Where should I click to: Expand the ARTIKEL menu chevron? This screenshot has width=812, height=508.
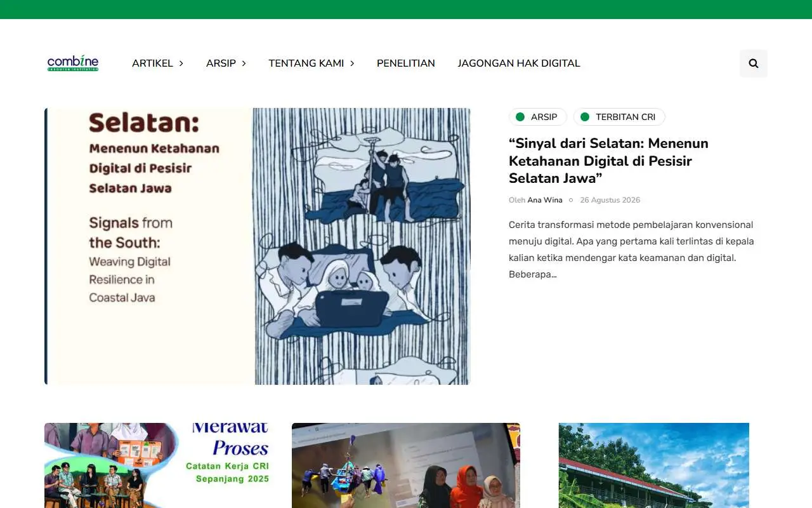click(x=181, y=63)
